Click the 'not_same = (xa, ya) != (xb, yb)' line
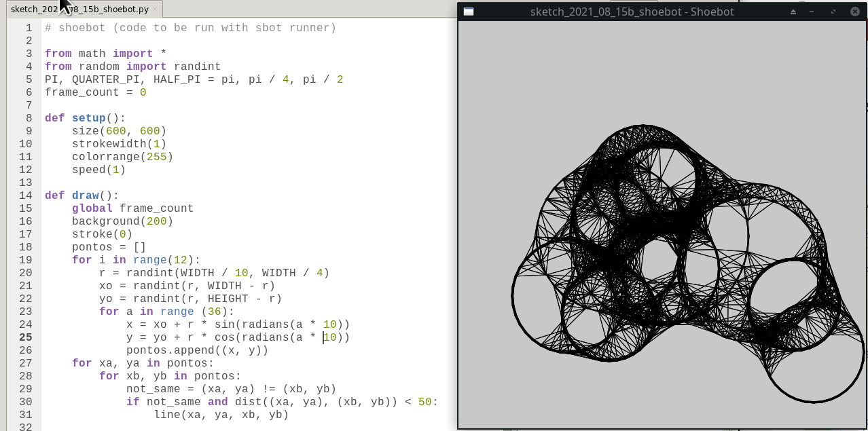 [x=231, y=389]
